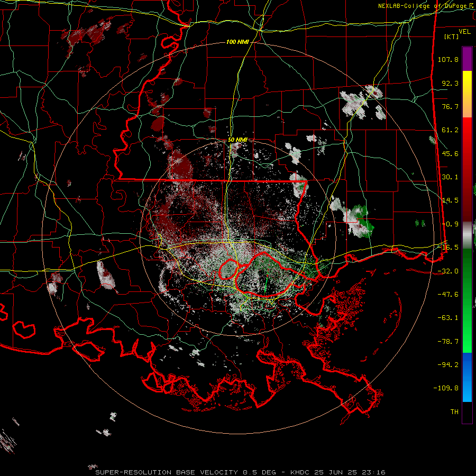Image resolution: width=476 pixels, height=476 pixels.
Task: Click the -47.6 legend value
Action: click(x=448, y=295)
